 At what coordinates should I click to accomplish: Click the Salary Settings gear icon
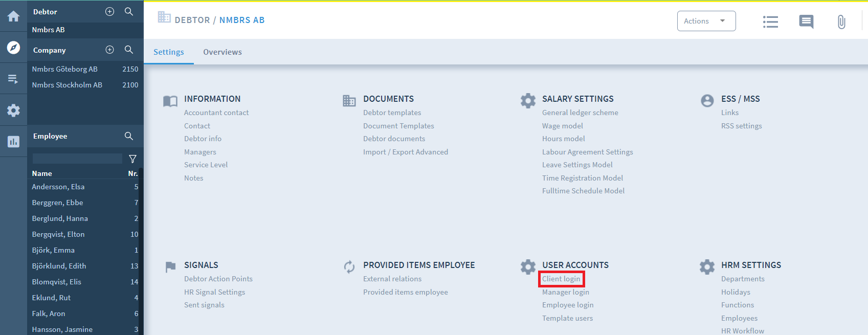[x=528, y=100]
